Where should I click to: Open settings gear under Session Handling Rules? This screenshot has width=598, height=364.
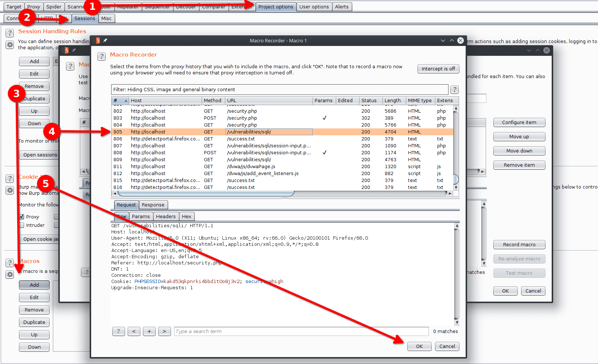pos(10,45)
